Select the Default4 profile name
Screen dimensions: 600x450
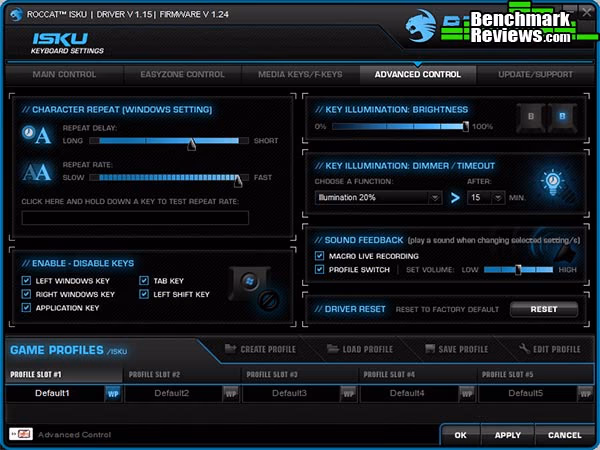coord(407,393)
